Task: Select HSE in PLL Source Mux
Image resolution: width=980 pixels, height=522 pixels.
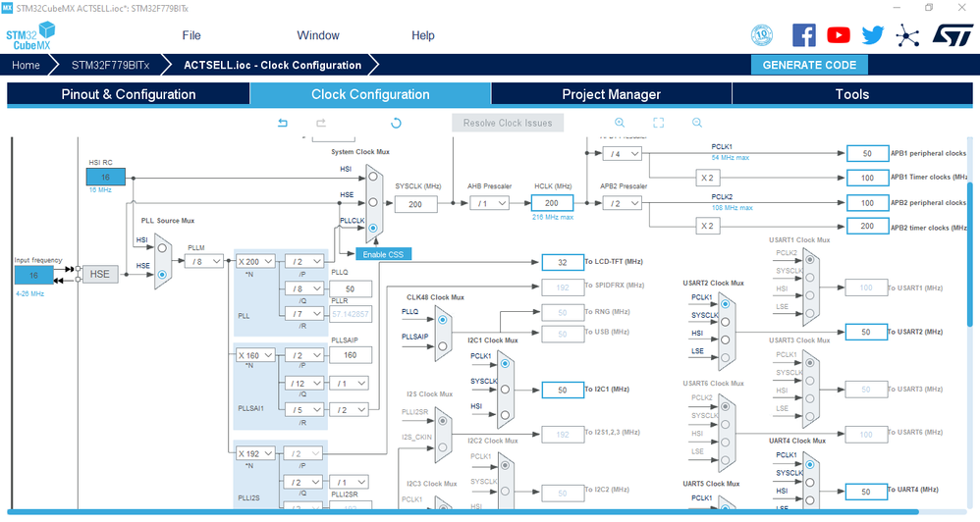Action: click(162, 274)
